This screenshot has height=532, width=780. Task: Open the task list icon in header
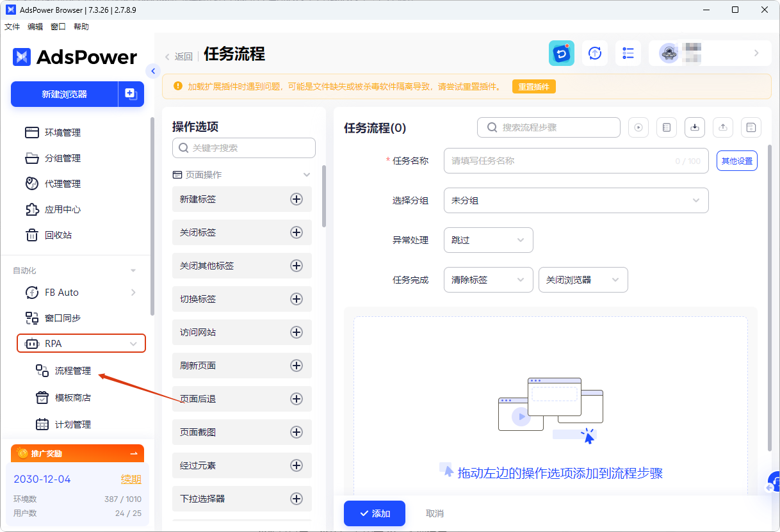coord(628,53)
